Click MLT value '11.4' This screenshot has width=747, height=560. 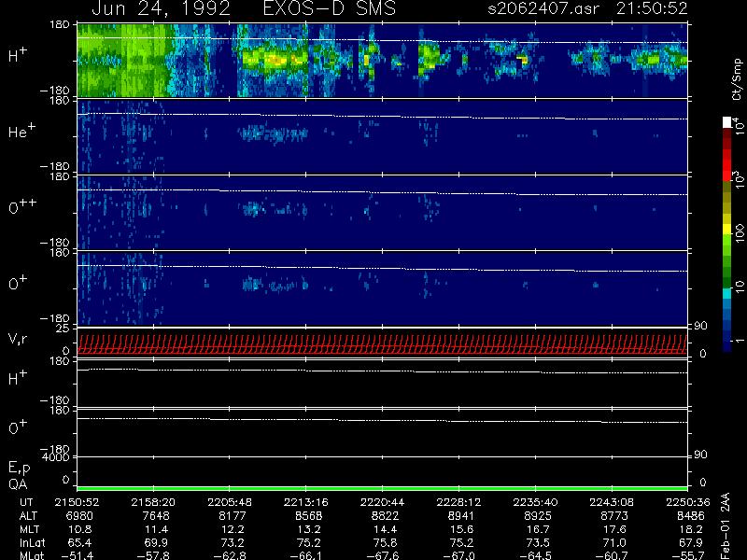coord(156,529)
